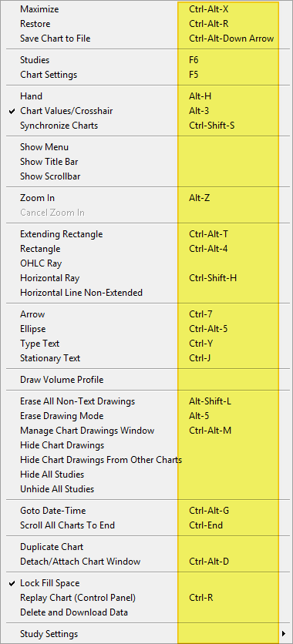This screenshot has width=293, height=644.
Task: Select the Ellipse drawing tool
Action: coord(146,329)
